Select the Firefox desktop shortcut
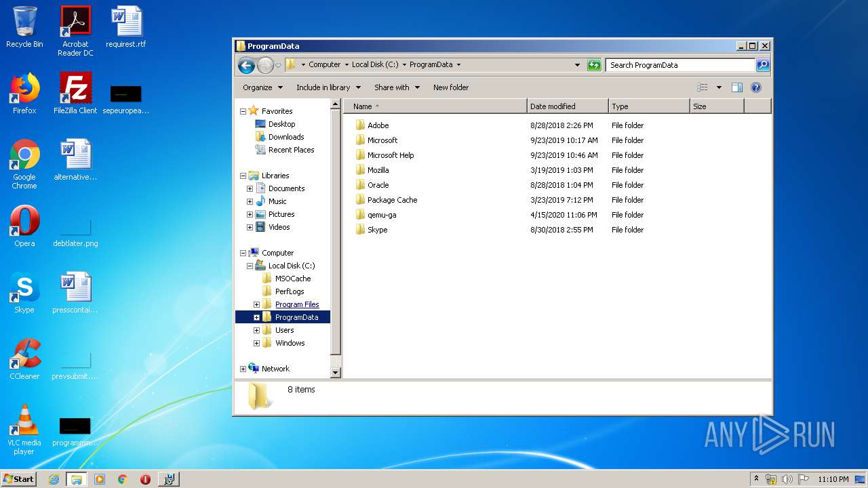Image resolution: width=868 pixels, height=488 pixels. click(x=24, y=94)
